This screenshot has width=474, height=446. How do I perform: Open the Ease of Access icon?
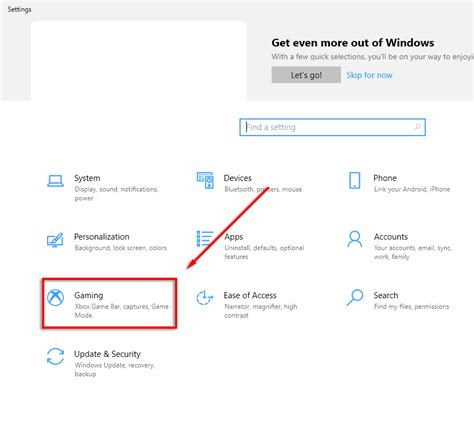205,297
